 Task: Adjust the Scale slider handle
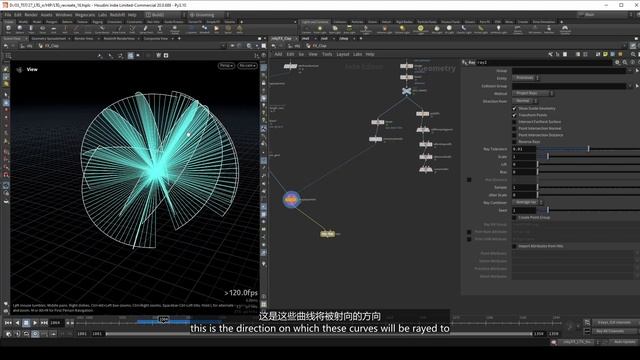548,157
